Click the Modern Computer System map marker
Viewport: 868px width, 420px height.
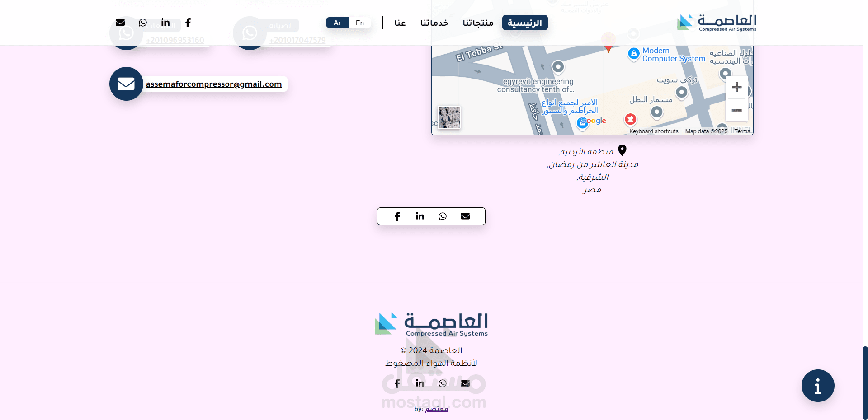coord(634,54)
